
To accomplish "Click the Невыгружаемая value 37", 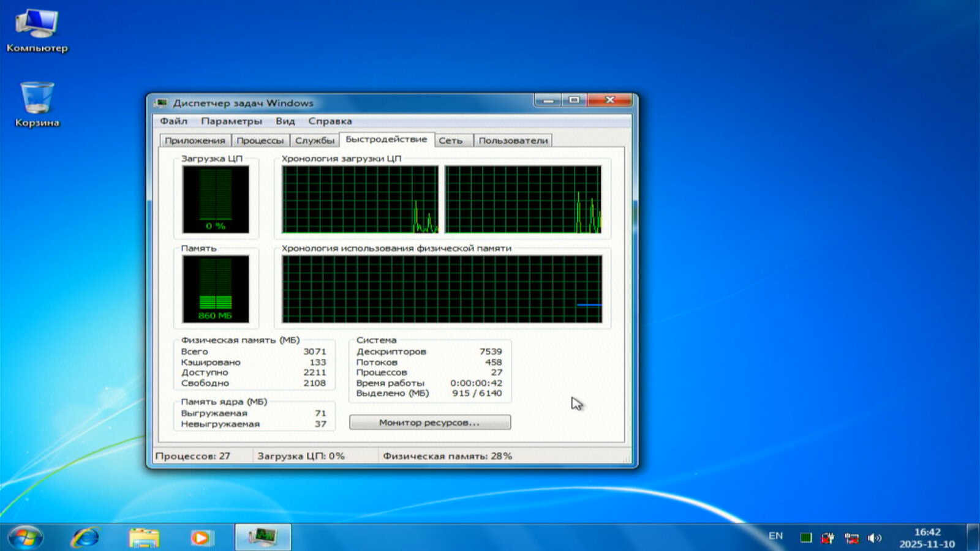I will click(320, 424).
